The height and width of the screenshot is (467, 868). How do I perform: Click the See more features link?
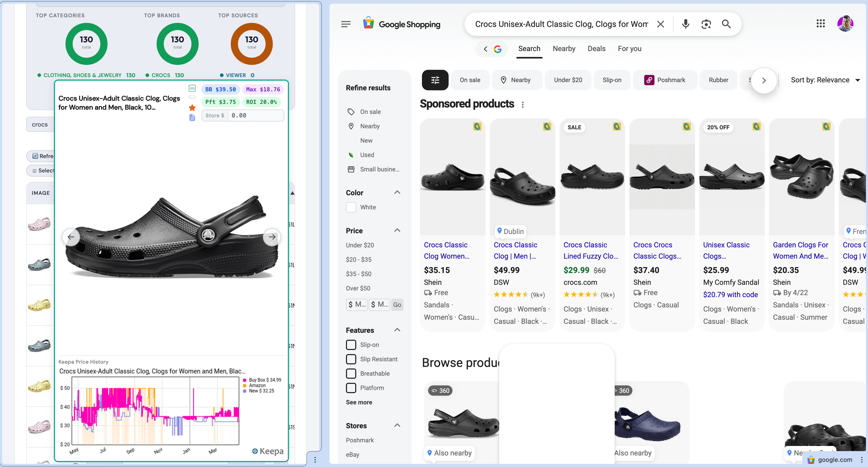359,402
